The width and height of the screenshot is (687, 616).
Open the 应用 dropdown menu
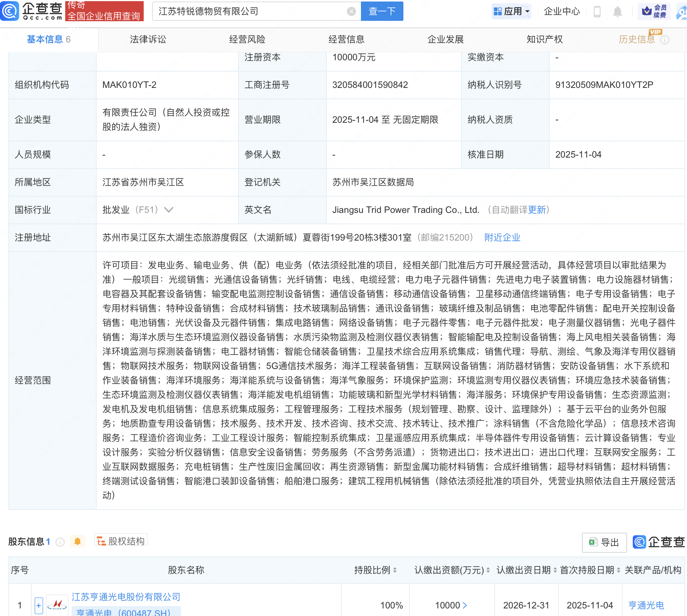pyautogui.click(x=511, y=11)
